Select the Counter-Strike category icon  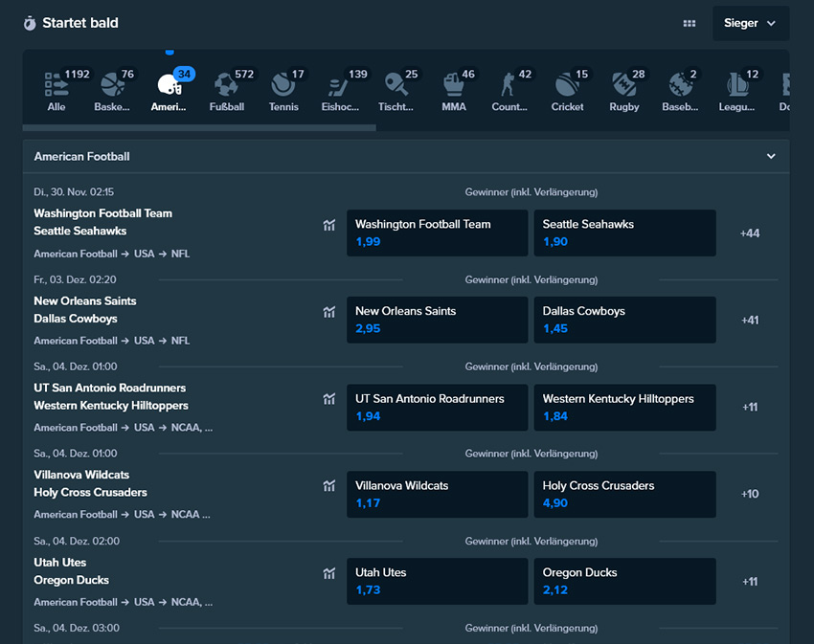(x=509, y=84)
